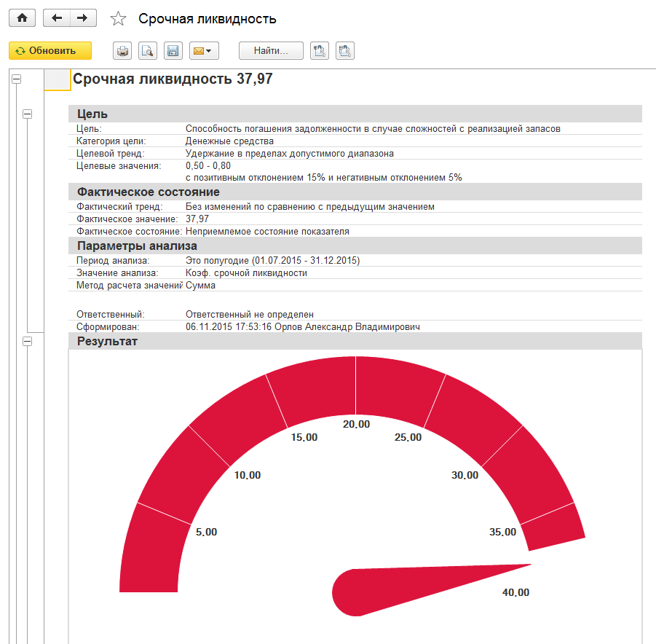Print the report using printer icon

(123, 51)
